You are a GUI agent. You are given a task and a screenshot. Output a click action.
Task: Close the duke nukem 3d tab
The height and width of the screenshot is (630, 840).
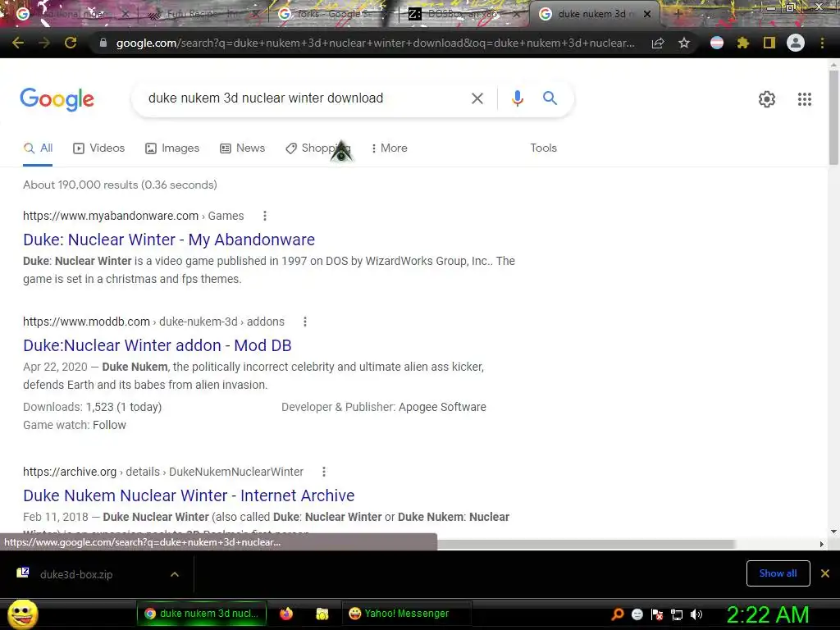[x=647, y=15]
